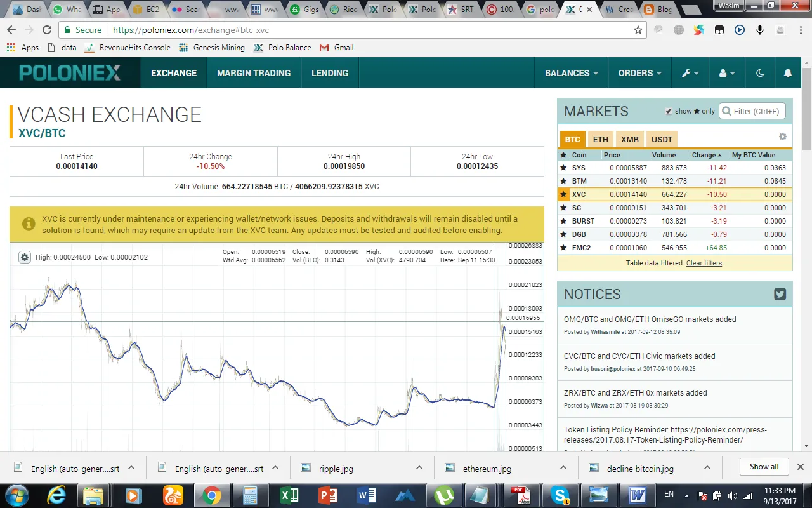Sort markets by Change column
This screenshot has width=812, height=508.
[x=707, y=155]
